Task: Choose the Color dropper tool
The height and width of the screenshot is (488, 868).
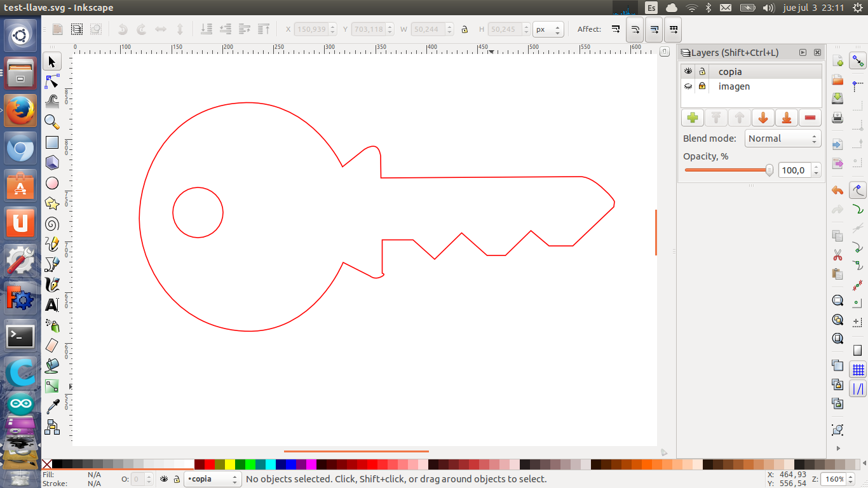Action: point(52,406)
